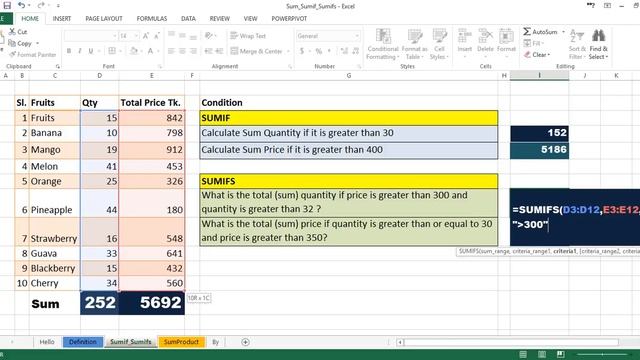
Task: Open the POWERPIVOT ribbon tab
Action: [x=289, y=18]
